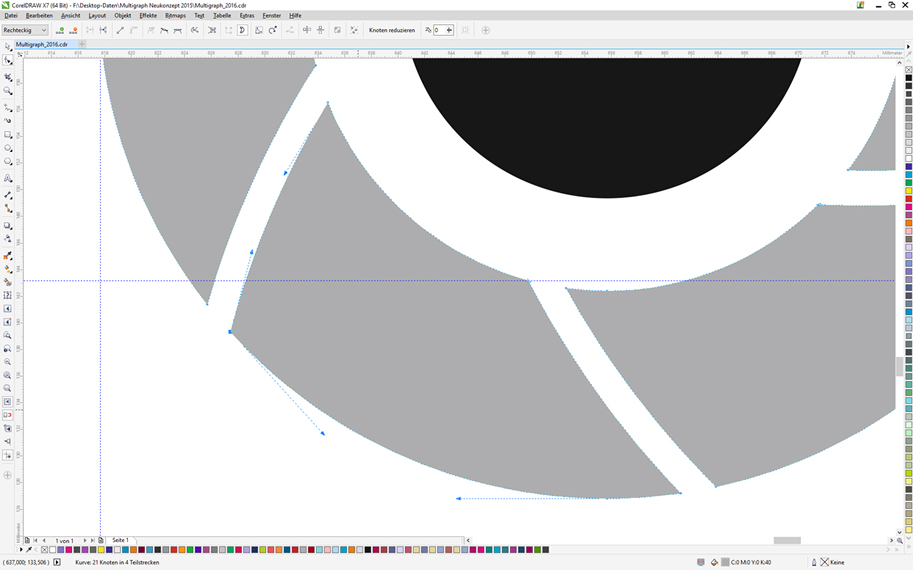Select the Rectangle tool in the toolbox
This screenshot has height=570, width=913.
8,134
